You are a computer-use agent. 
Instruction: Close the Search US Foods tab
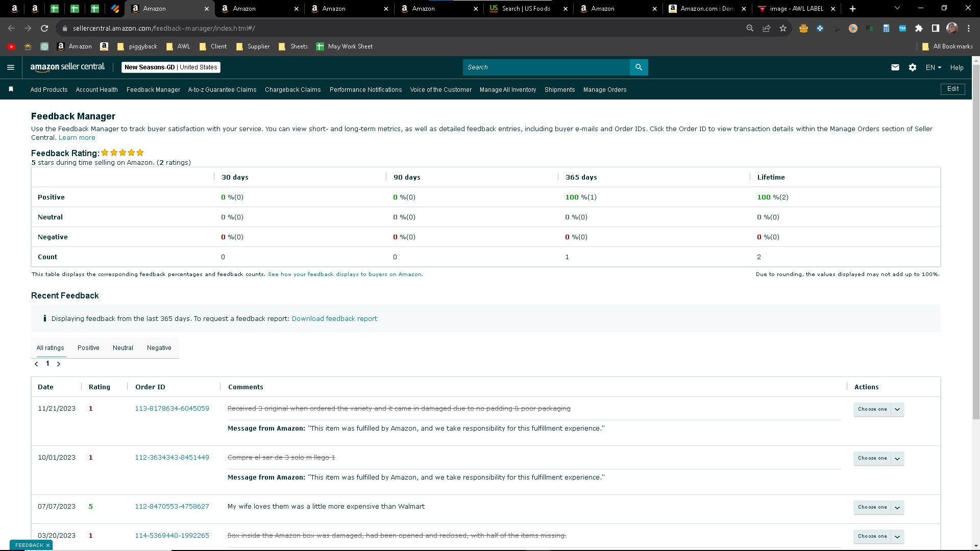(565, 9)
